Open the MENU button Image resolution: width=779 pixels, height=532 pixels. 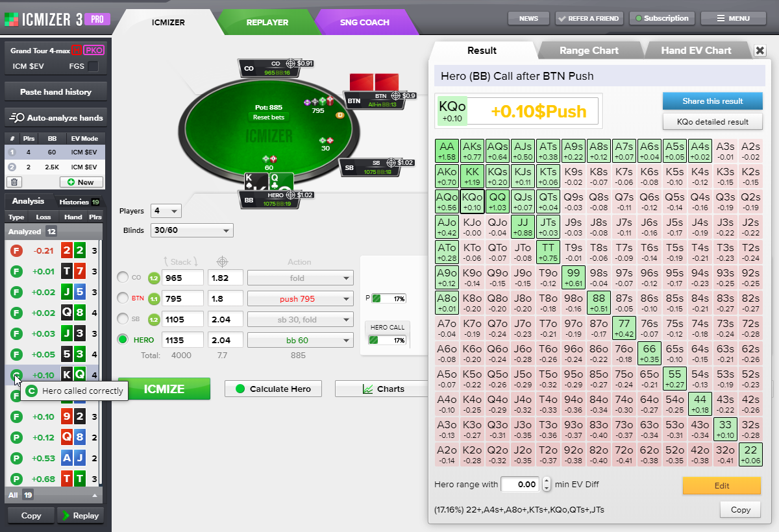click(x=733, y=19)
